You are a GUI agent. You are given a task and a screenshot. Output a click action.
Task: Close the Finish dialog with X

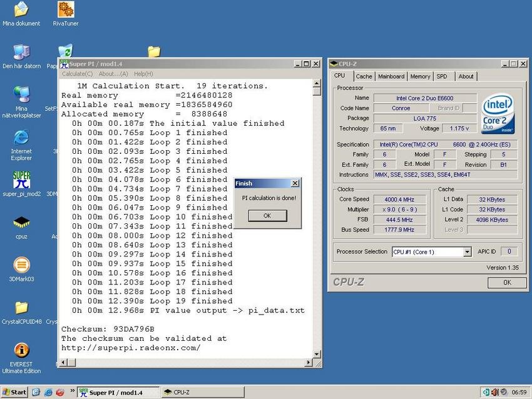point(295,183)
